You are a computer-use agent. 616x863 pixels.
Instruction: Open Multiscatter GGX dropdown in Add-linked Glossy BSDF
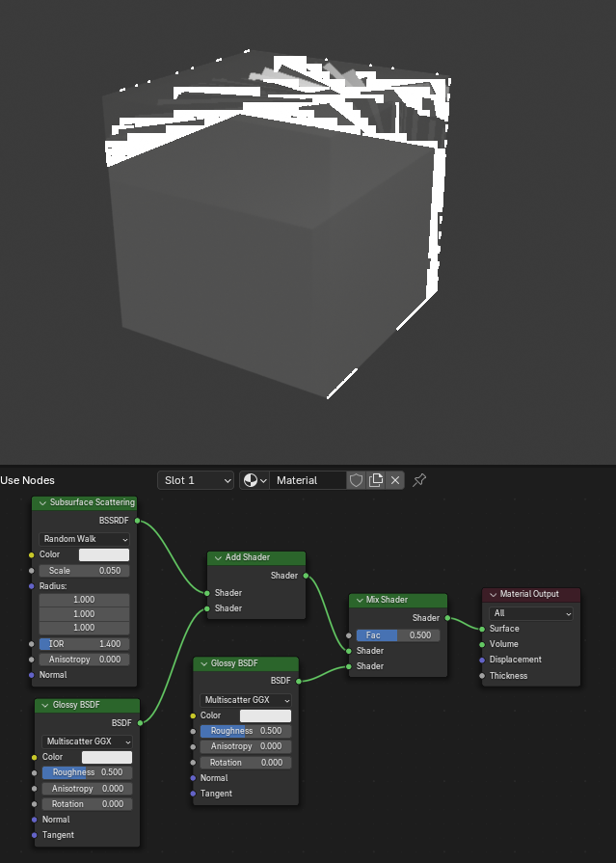(x=87, y=742)
